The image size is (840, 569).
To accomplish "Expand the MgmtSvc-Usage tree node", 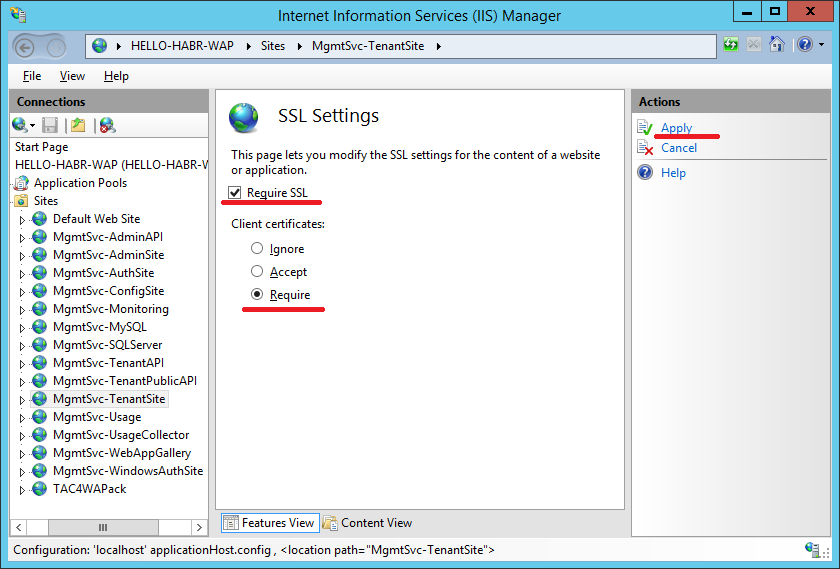I will (x=22, y=418).
